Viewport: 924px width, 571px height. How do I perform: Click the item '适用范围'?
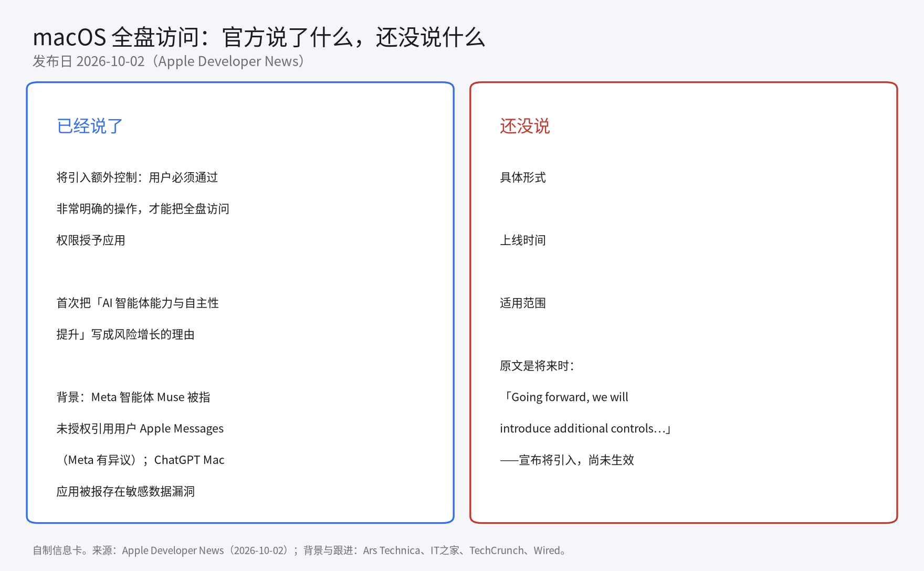[x=523, y=303]
